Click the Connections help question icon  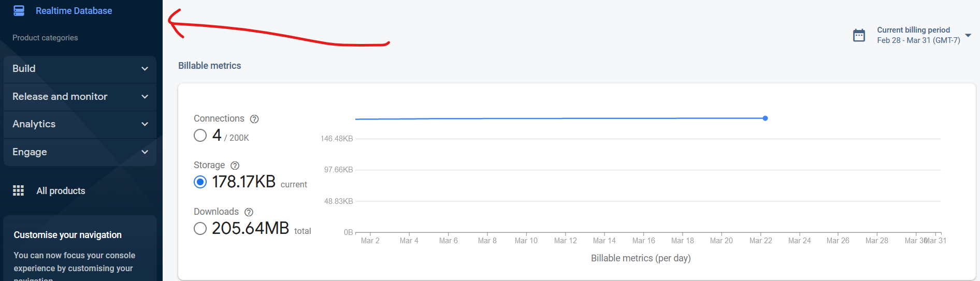tap(254, 119)
